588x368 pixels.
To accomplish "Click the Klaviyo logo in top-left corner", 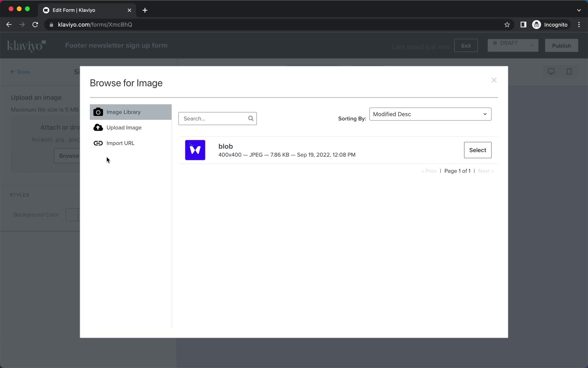I will pyautogui.click(x=27, y=45).
